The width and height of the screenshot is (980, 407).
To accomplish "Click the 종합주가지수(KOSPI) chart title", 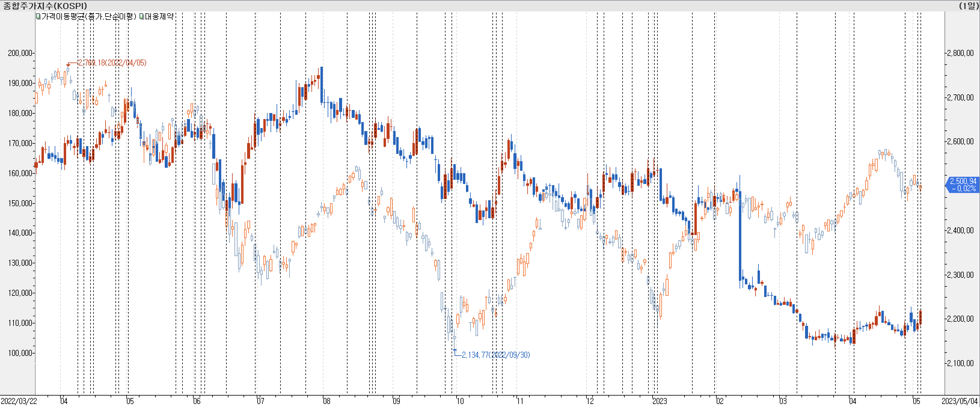I will 45,6.
